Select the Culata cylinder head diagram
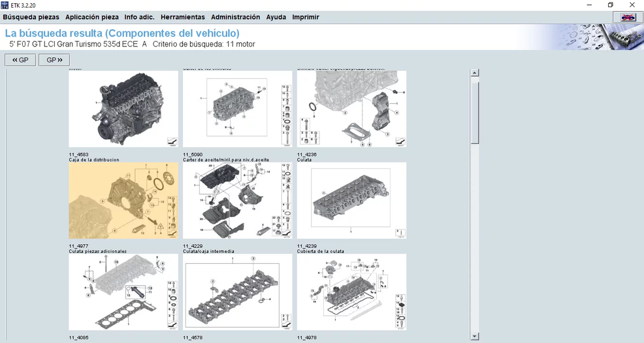Viewport: 644px width, 343px height. tap(352, 201)
